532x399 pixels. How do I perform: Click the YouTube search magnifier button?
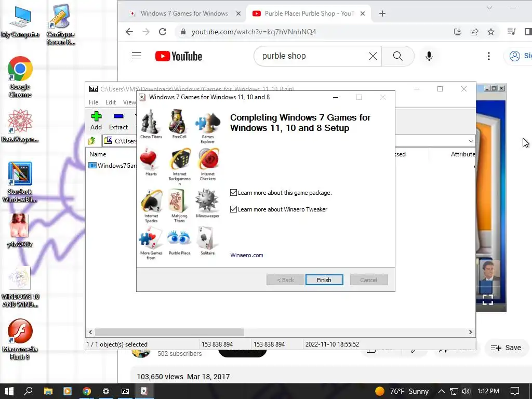[x=397, y=56]
